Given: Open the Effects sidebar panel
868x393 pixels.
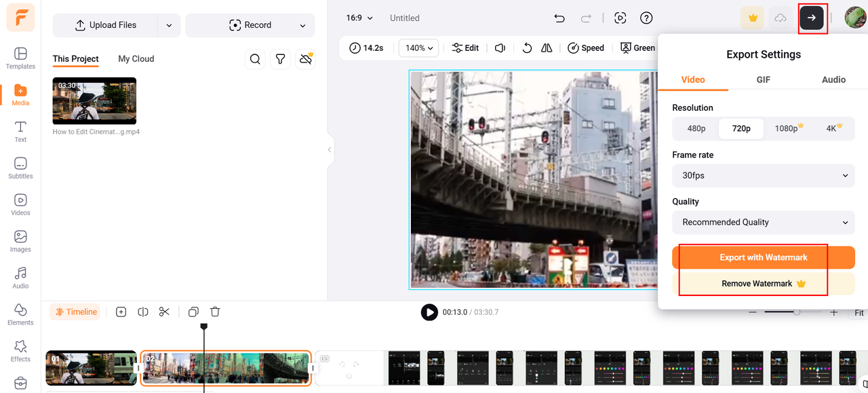Looking at the screenshot, I should coord(20,352).
